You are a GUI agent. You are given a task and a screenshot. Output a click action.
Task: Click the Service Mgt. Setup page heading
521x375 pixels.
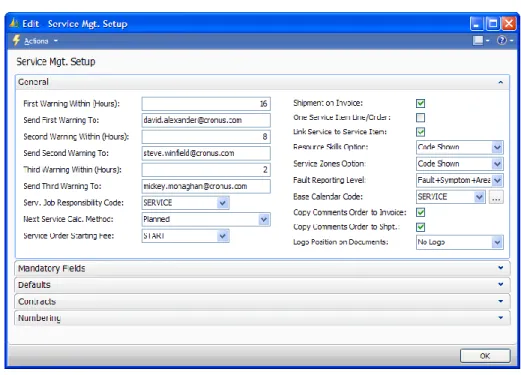click(56, 62)
